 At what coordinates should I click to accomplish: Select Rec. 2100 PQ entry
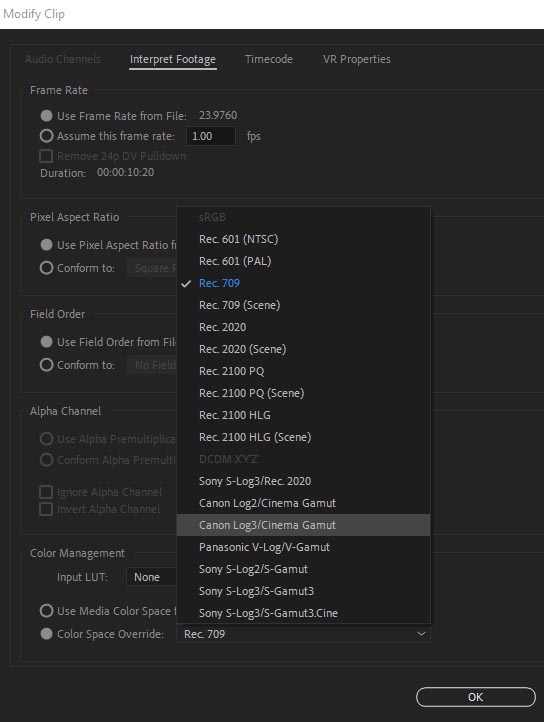click(x=304, y=371)
